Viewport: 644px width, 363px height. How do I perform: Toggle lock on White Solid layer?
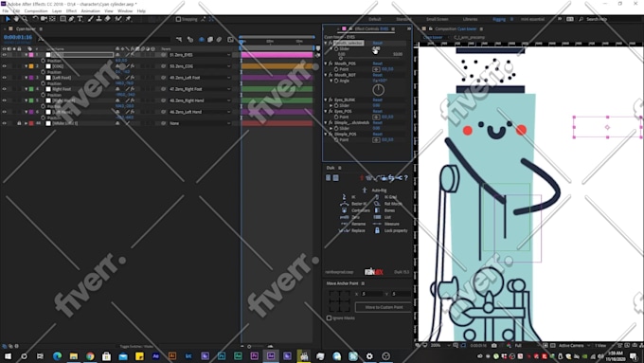click(x=19, y=123)
